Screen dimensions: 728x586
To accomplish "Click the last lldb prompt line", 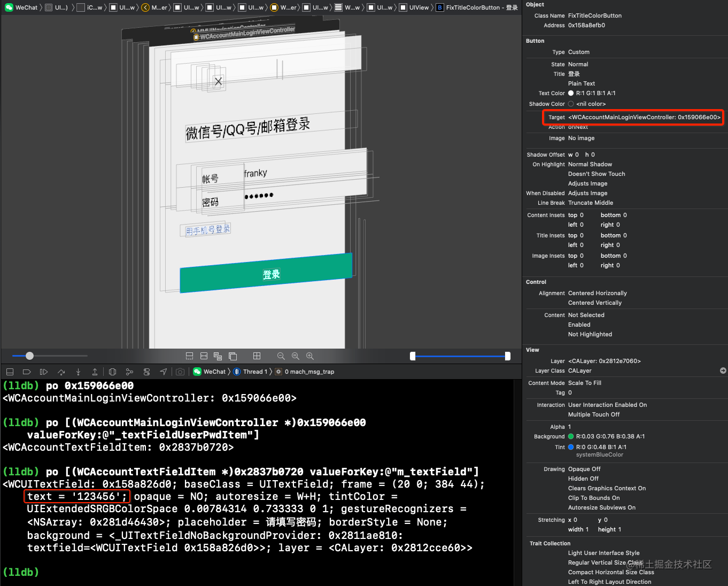I will (21, 572).
